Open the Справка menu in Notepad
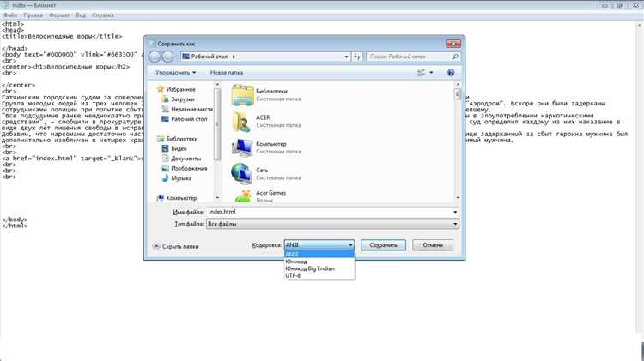 pyautogui.click(x=103, y=15)
